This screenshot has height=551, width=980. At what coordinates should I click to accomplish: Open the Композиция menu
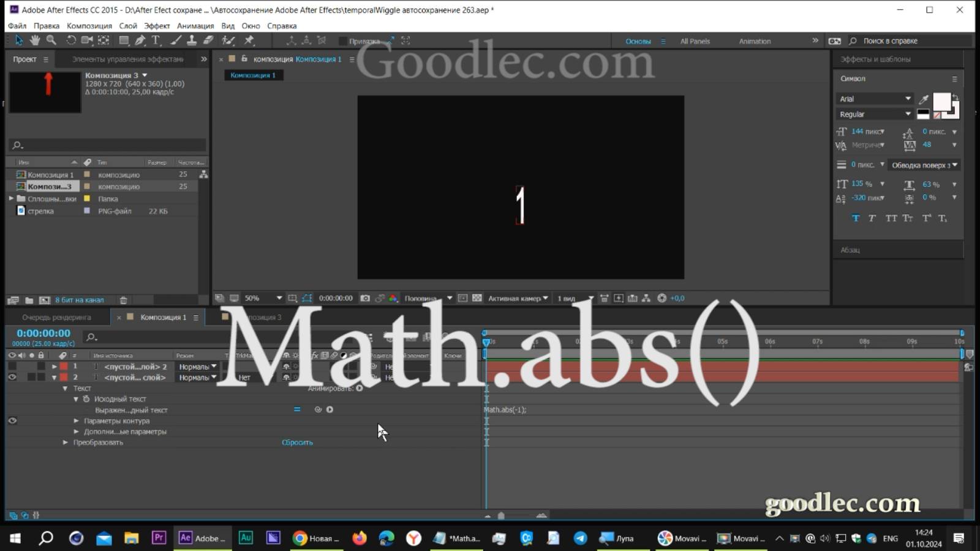tap(89, 26)
